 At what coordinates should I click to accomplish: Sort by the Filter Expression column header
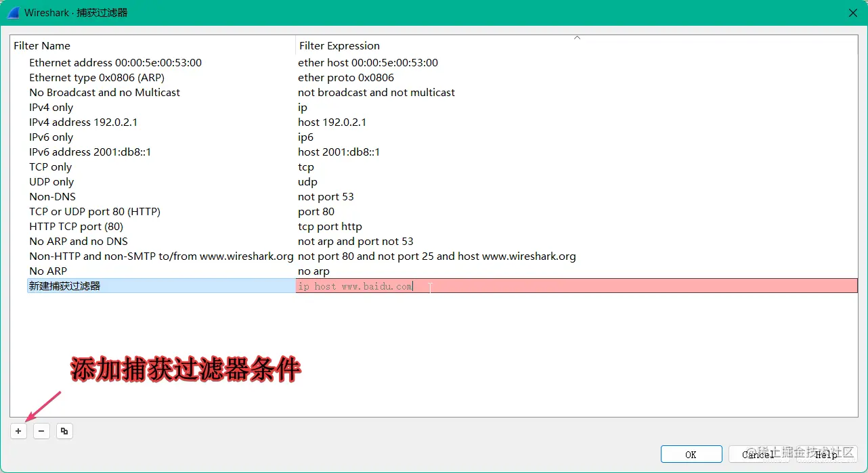339,46
